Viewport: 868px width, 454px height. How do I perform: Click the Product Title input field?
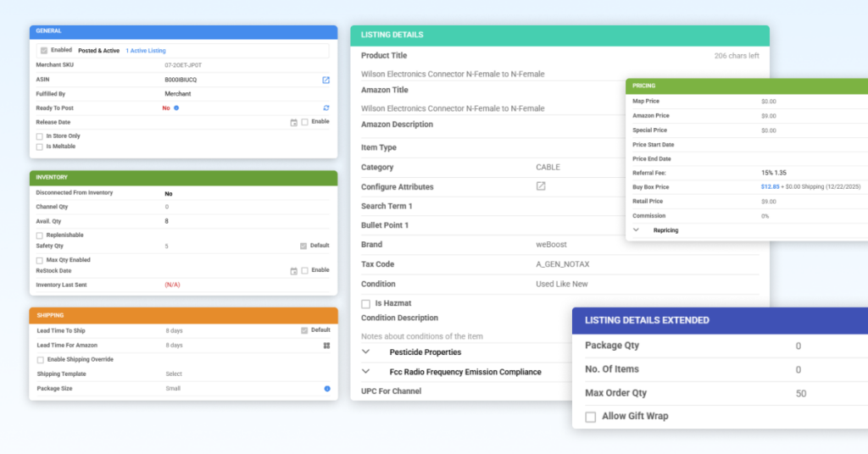coord(559,74)
